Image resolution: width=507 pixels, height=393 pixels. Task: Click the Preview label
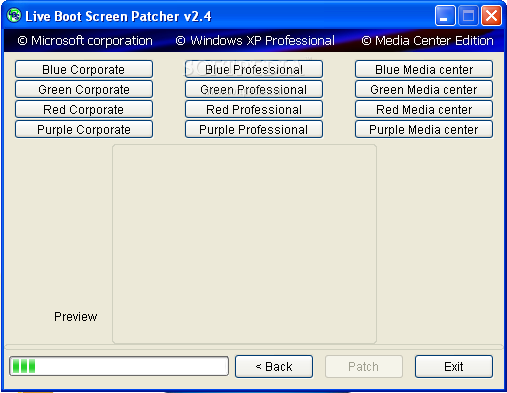76,317
